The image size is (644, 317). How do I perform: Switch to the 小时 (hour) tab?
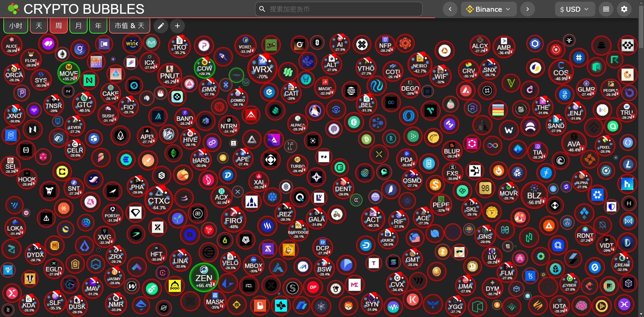click(x=16, y=25)
